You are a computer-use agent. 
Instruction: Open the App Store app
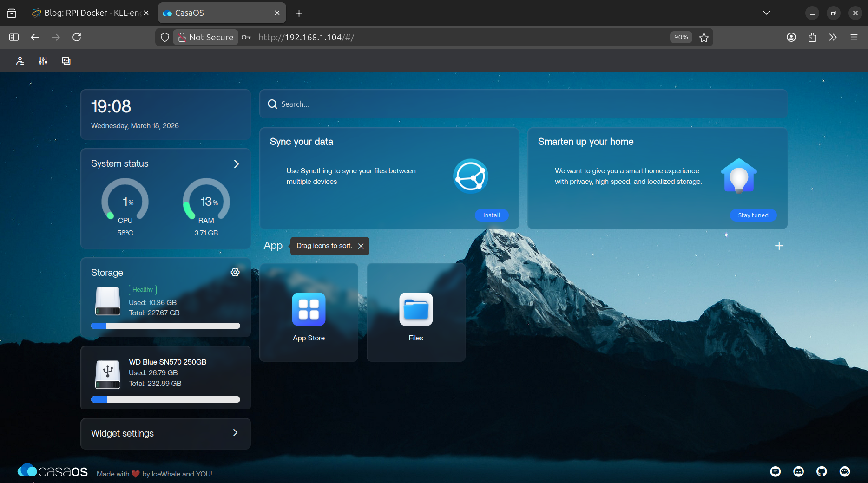pyautogui.click(x=309, y=313)
